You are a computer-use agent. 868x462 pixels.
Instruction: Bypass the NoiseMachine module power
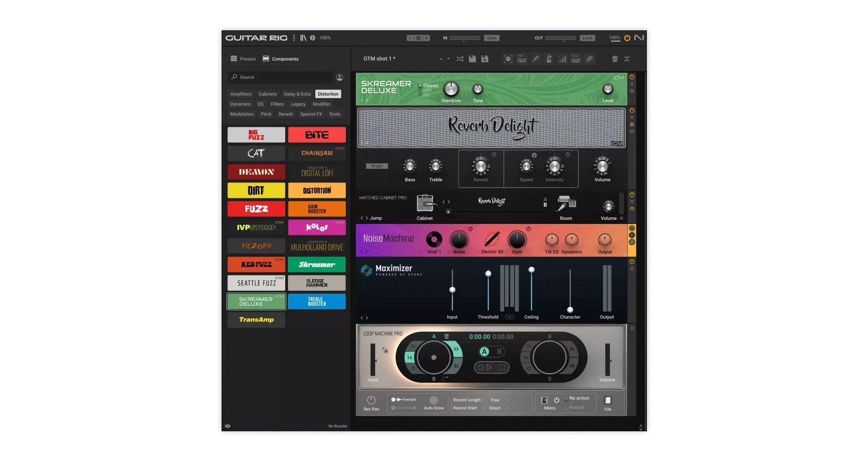tap(632, 228)
